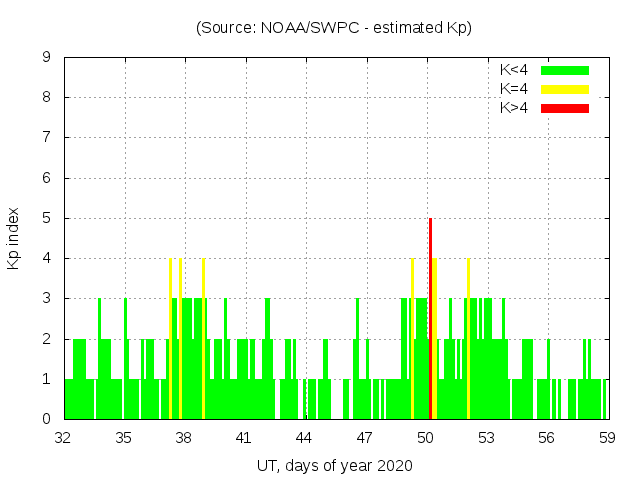Click x-axis tick label 44
This screenshot has height=480, width=640.
coord(304,437)
